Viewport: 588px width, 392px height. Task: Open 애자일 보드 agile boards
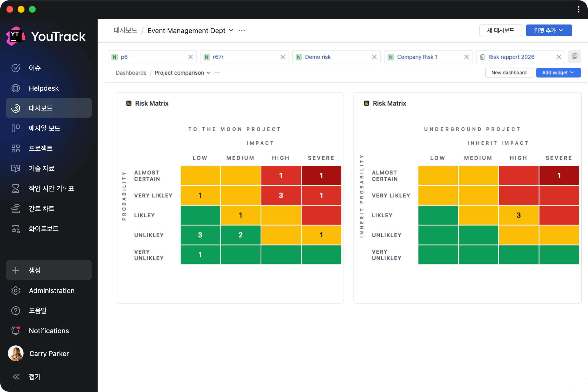(x=44, y=128)
